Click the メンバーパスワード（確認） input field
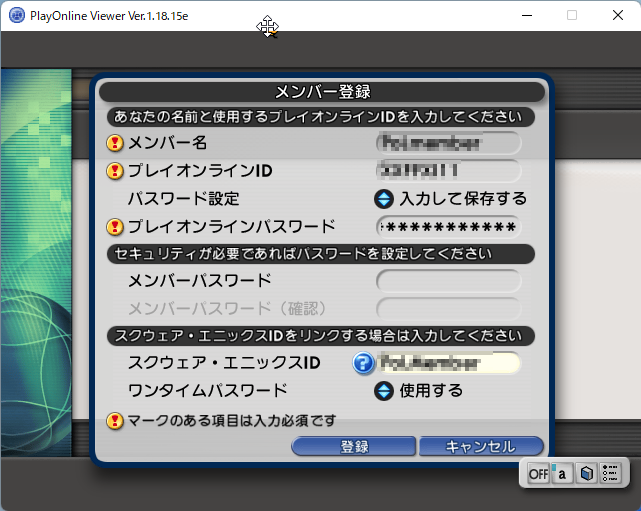 (448, 308)
